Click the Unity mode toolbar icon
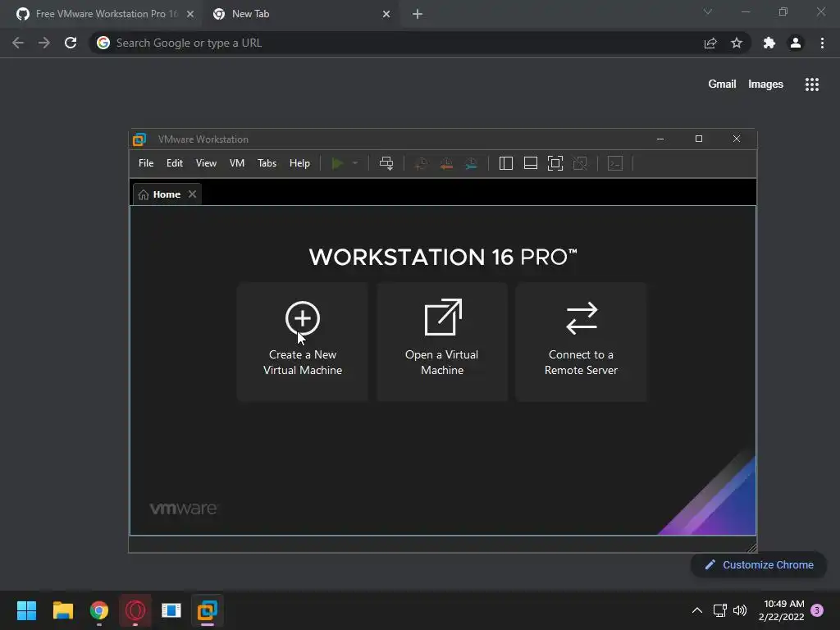 [580, 163]
